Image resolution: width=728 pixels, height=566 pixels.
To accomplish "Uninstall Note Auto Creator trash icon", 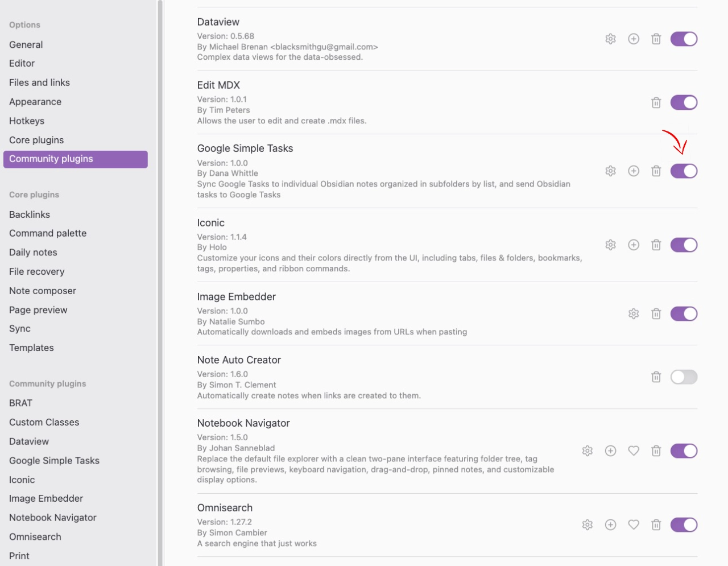I will [x=656, y=377].
